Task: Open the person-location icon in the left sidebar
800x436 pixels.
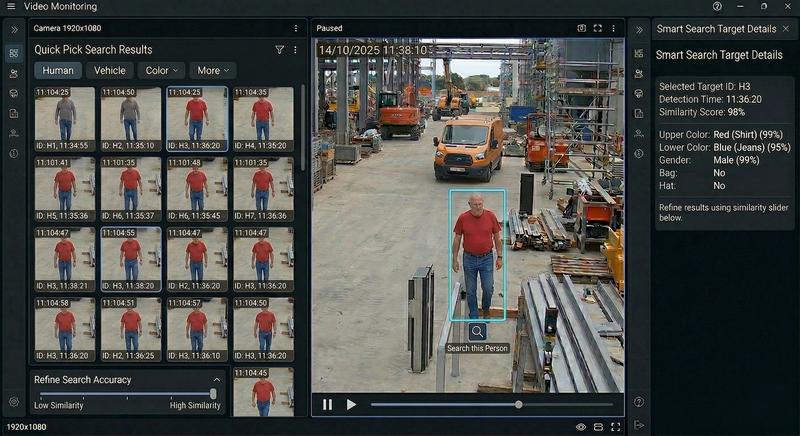Action: tap(14, 134)
